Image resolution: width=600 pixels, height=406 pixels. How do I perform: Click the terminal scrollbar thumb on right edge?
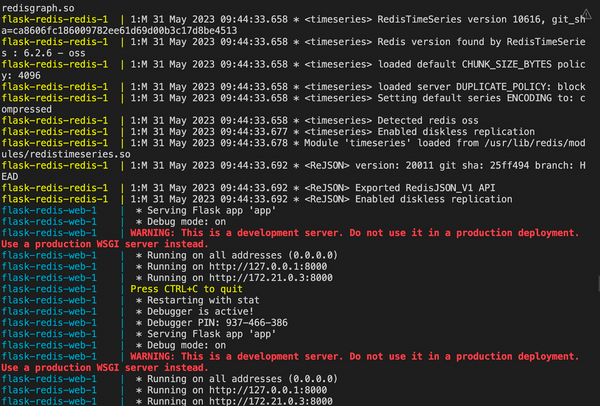tap(598, 285)
